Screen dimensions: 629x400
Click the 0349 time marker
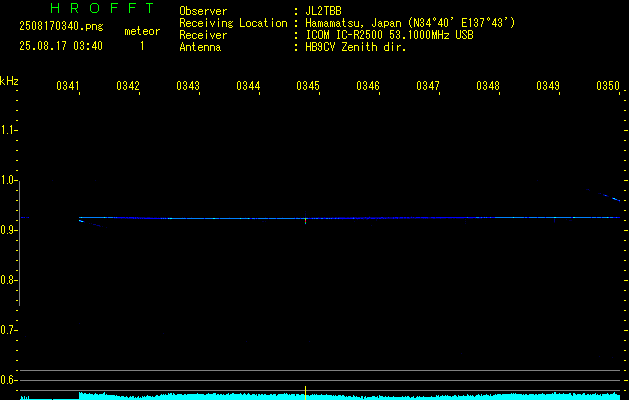[x=548, y=86]
